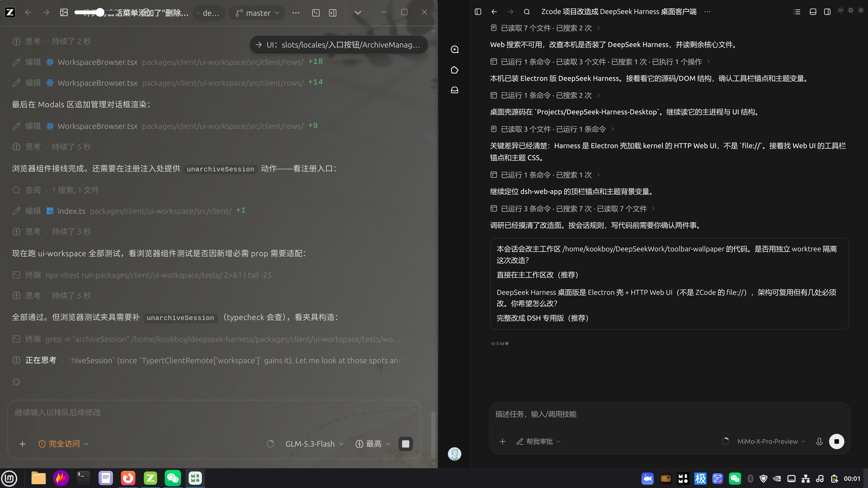Toggle the side panel icon next to terminal icon
The height and width of the screenshot is (488, 868).
[x=333, y=13]
